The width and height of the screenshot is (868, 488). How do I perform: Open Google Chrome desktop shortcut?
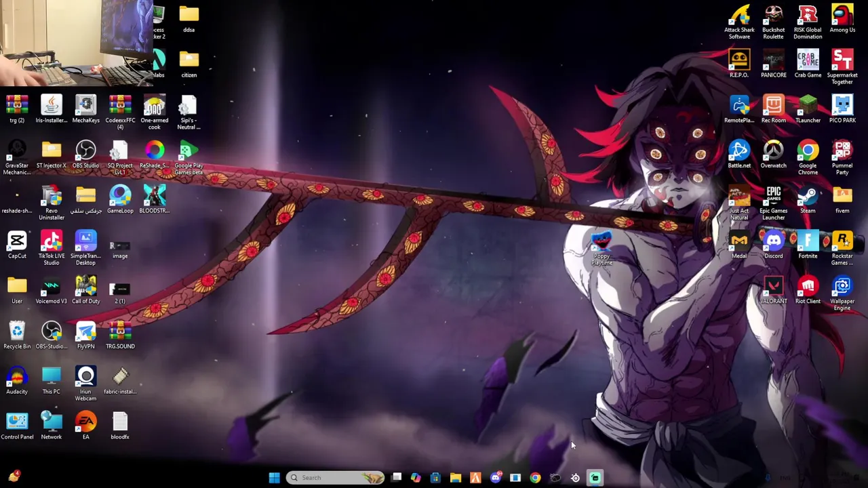[808, 158]
